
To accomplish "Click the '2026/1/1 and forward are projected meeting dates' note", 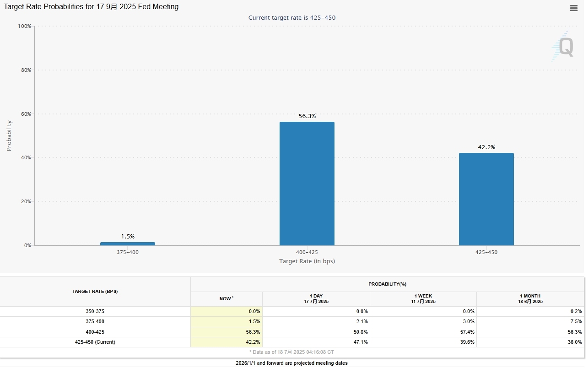I will tap(292, 363).
